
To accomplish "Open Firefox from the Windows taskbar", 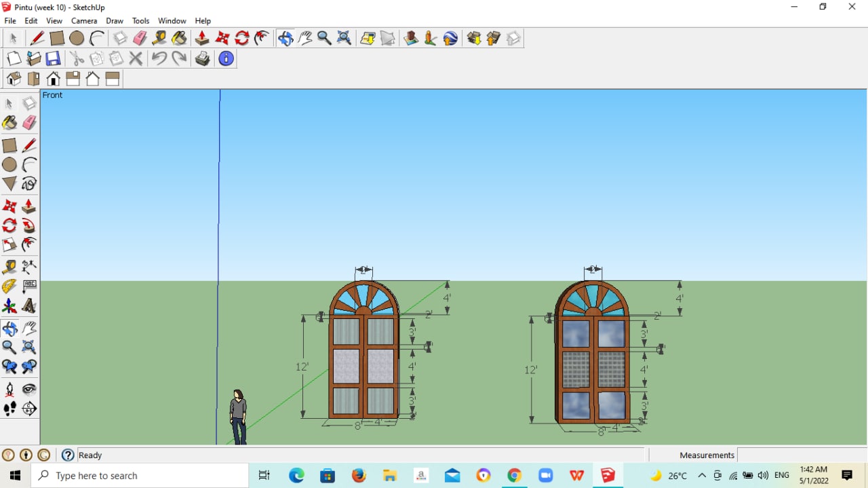I will pos(359,476).
